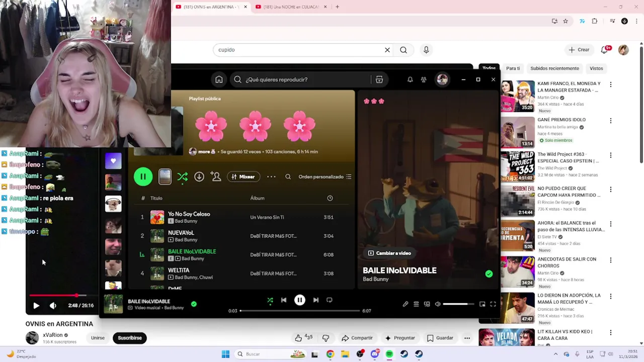Open Spotify lyrics microphone icon
Image resolution: width=644 pixels, height=362 pixels.
coord(406,304)
